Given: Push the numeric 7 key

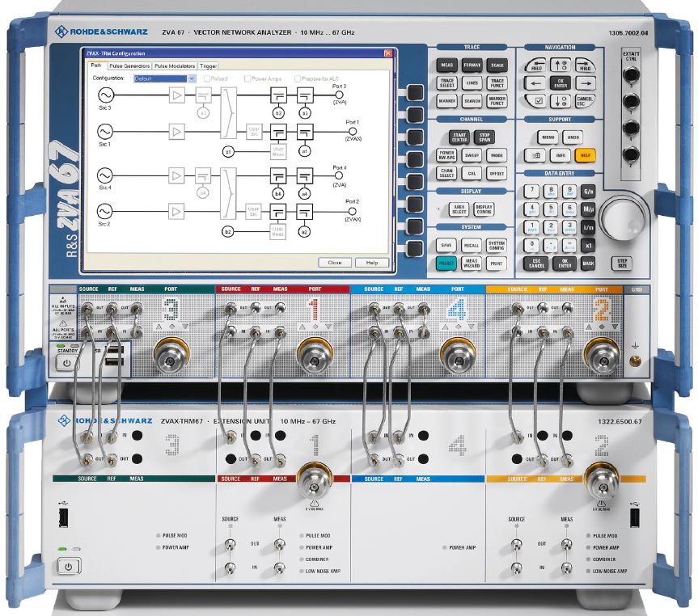Looking at the screenshot, I should (531, 192).
